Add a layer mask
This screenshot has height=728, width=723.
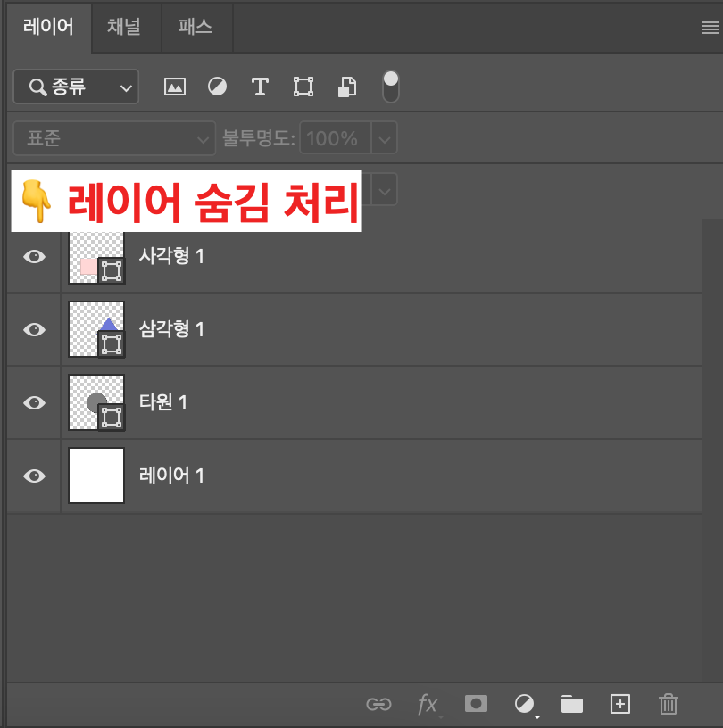[x=476, y=704]
